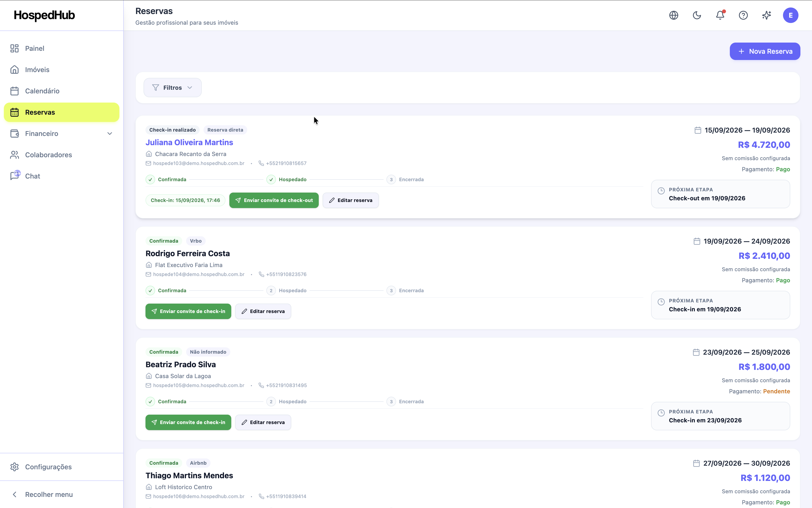
Task: Click phone number +5511910823576
Action: click(x=286, y=275)
